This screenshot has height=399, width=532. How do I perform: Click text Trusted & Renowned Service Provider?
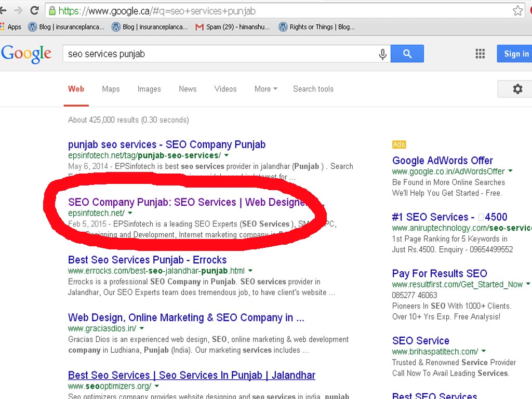[454, 362]
